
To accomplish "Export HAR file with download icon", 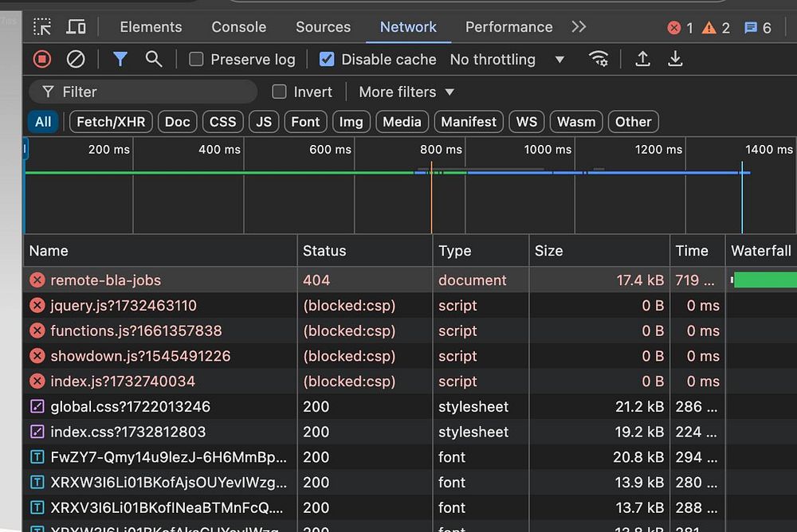I will [x=675, y=59].
